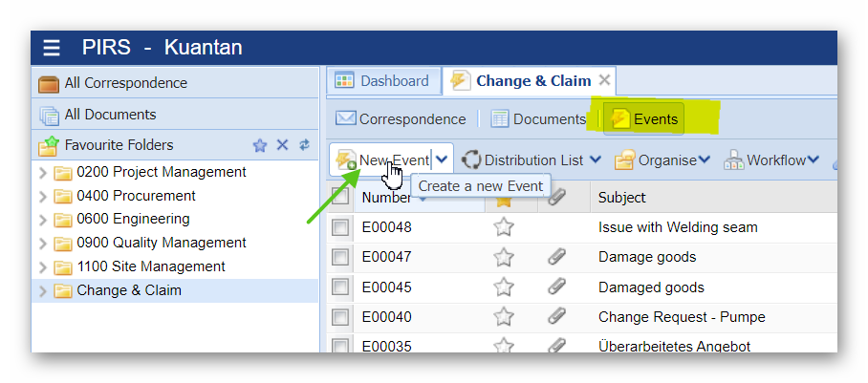Star event E00048 as favourite
The height and width of the screenshot is (383, 868).
[x=504, y=227]
